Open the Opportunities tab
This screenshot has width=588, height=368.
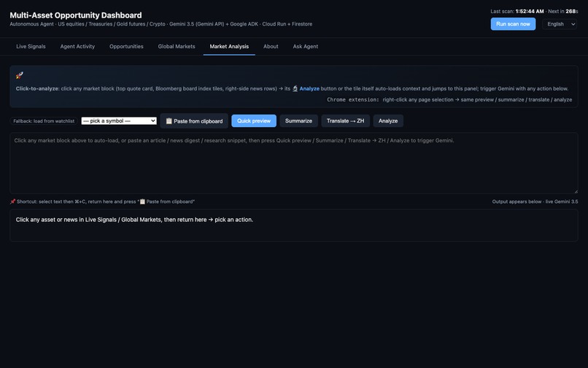pos(126,47)
